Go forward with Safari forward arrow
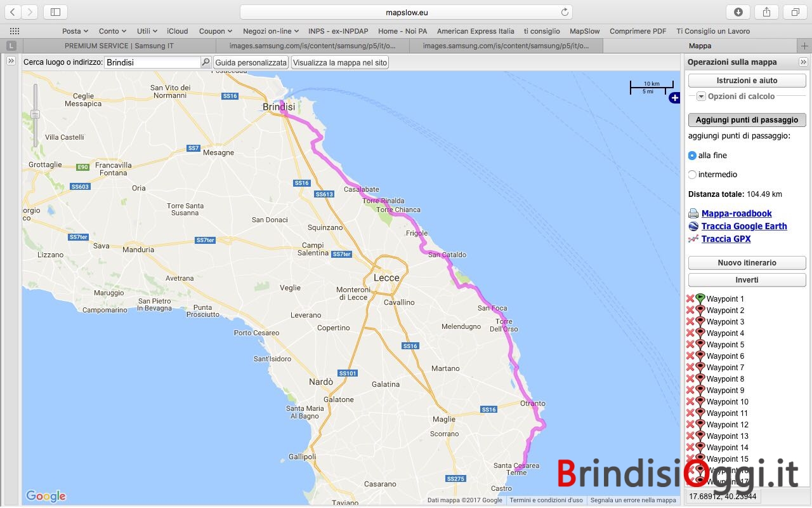This screenshot has height=508, width=812. click(x=30, y=12)
